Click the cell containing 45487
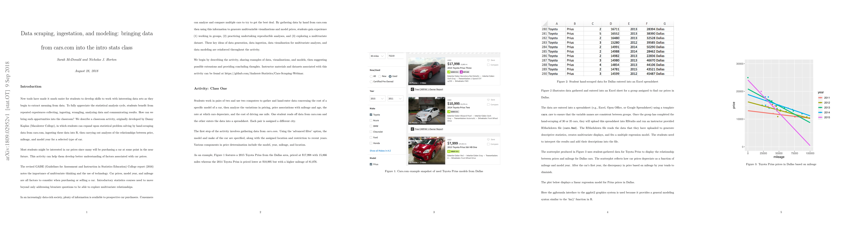This screenshot has height=225, width=868. coord(647,73)
